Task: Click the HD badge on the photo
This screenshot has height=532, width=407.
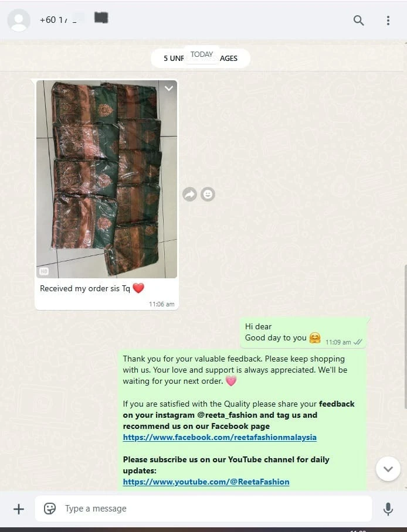Action: point(44,271)
